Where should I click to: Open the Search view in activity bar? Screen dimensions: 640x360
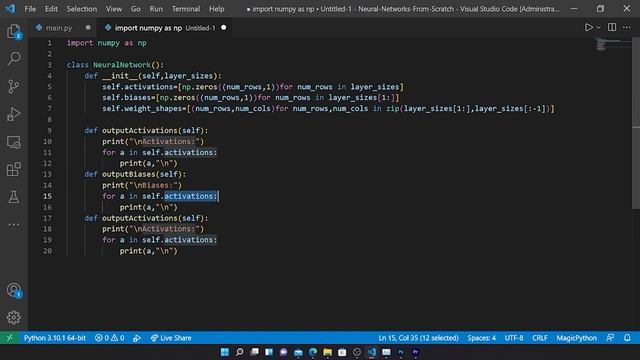pyautogui.click(x=14, y=58)
